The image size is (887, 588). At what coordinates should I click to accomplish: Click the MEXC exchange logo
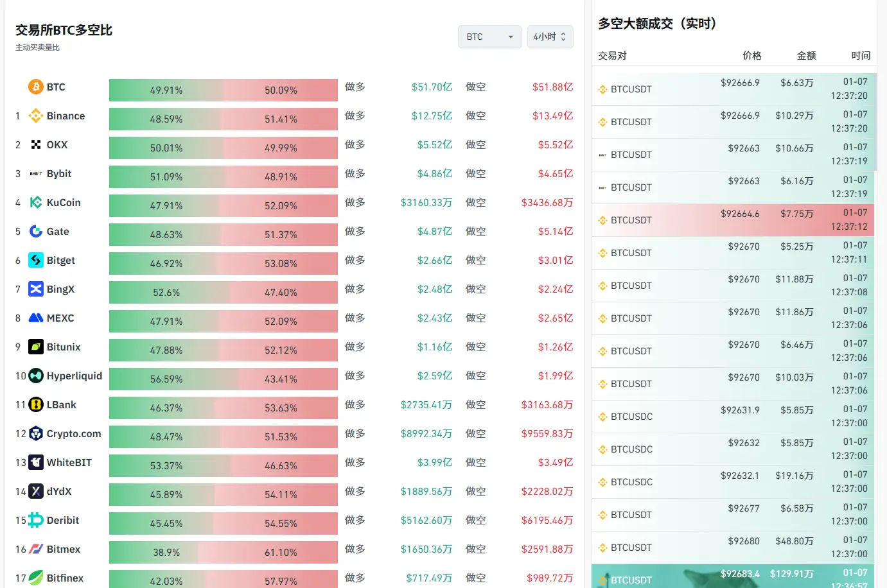[x=36, y=318]
